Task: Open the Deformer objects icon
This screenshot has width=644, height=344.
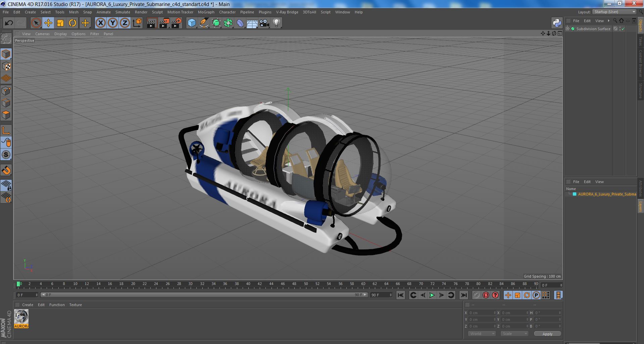Action: tap(240, 23)
